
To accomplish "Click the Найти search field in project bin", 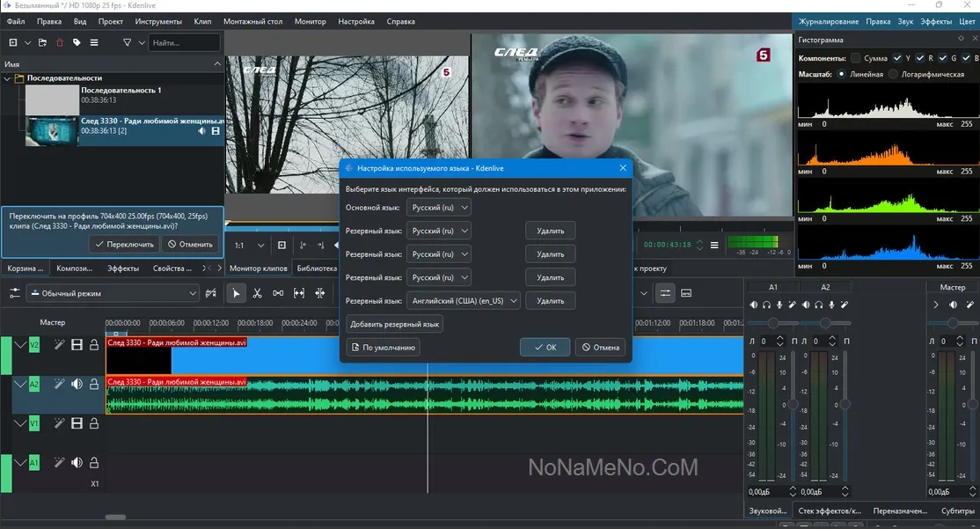I will (184, 42).
